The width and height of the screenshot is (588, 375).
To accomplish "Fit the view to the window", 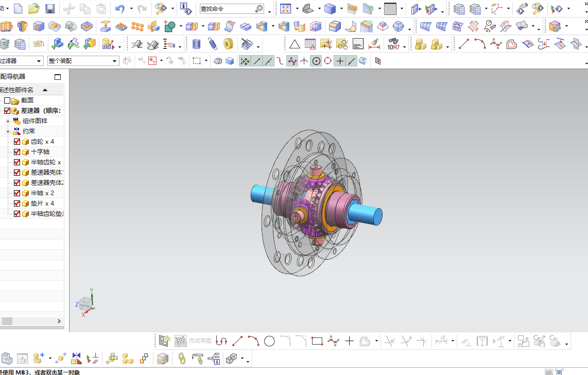I will [286, 8].
